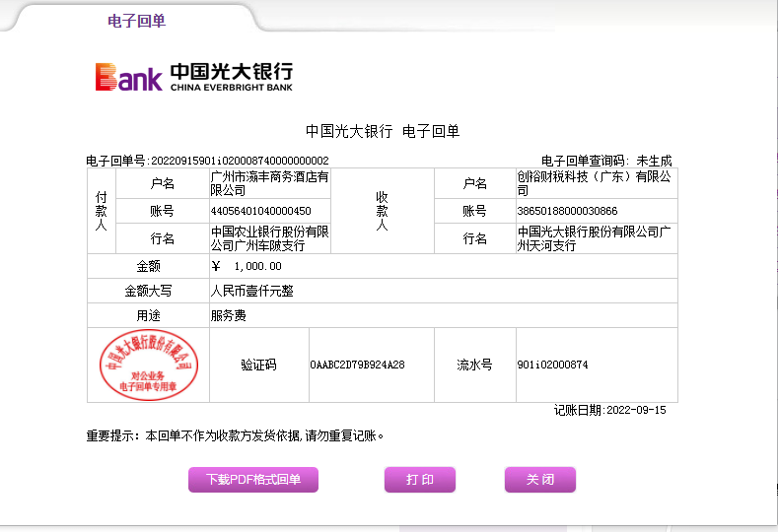Viewport: 778px width, 532px height.
Task: Click the 付款人 column label
Action: (x=102, y=211)
